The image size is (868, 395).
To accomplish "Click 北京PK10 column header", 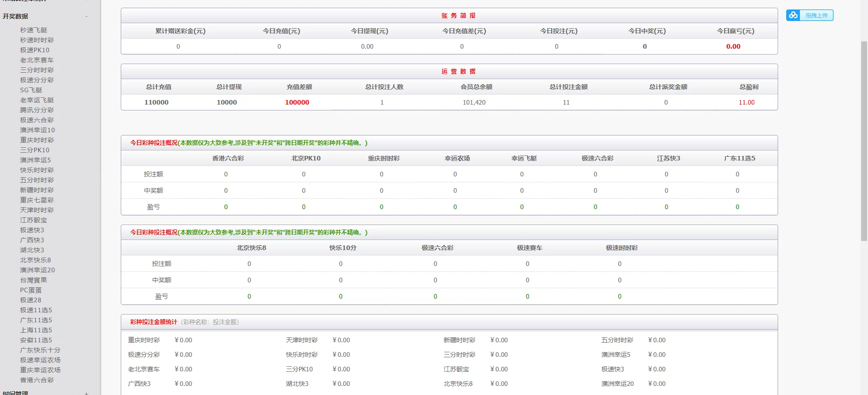I will click(x=306, y=158).
